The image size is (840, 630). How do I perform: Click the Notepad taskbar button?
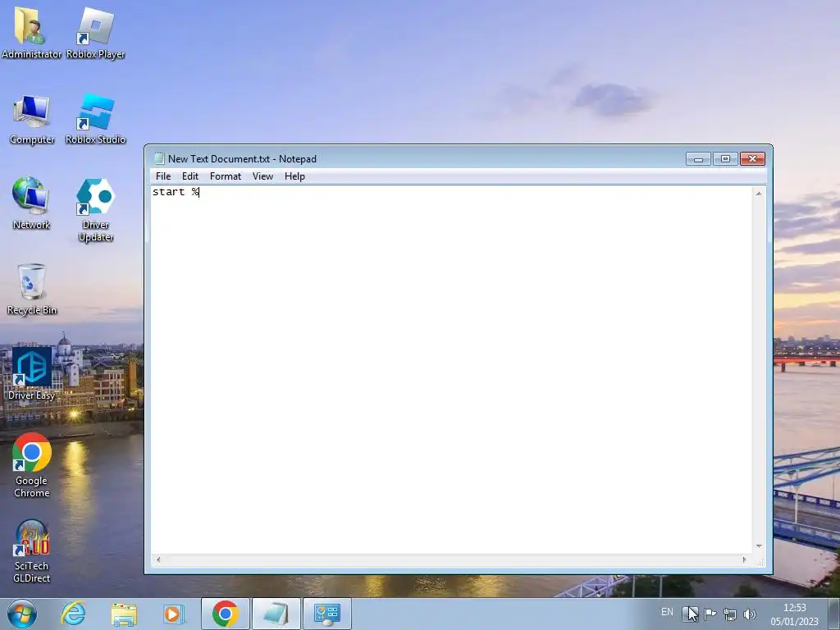click(276, 614)
